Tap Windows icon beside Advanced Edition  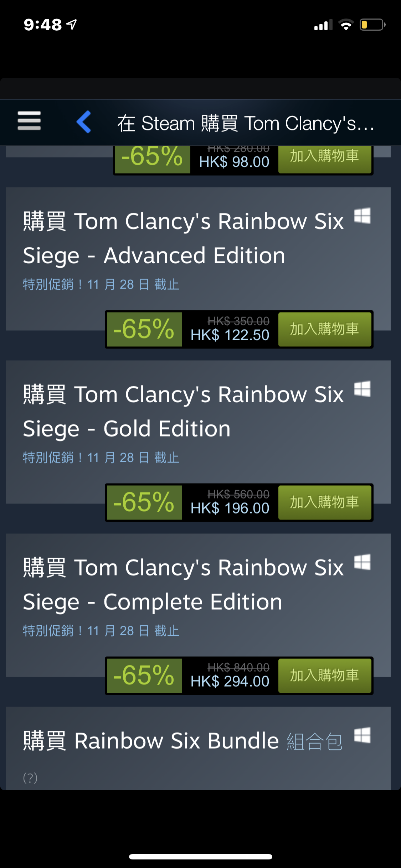click(362, 216)
